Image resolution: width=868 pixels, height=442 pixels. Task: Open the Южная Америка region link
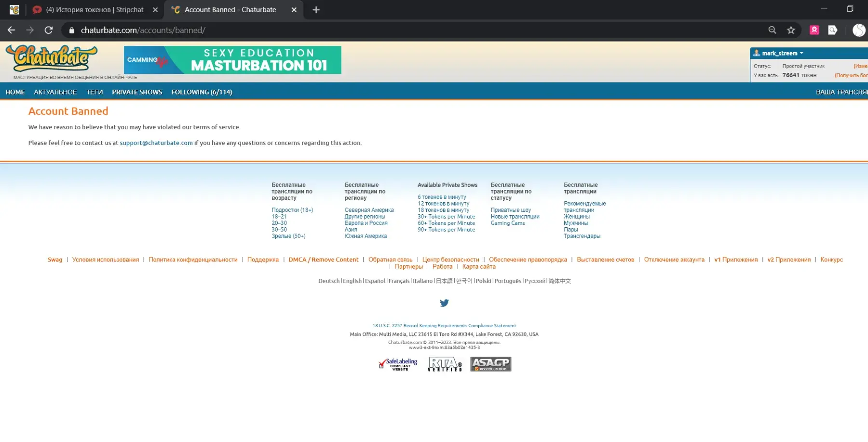pos(366,236)
